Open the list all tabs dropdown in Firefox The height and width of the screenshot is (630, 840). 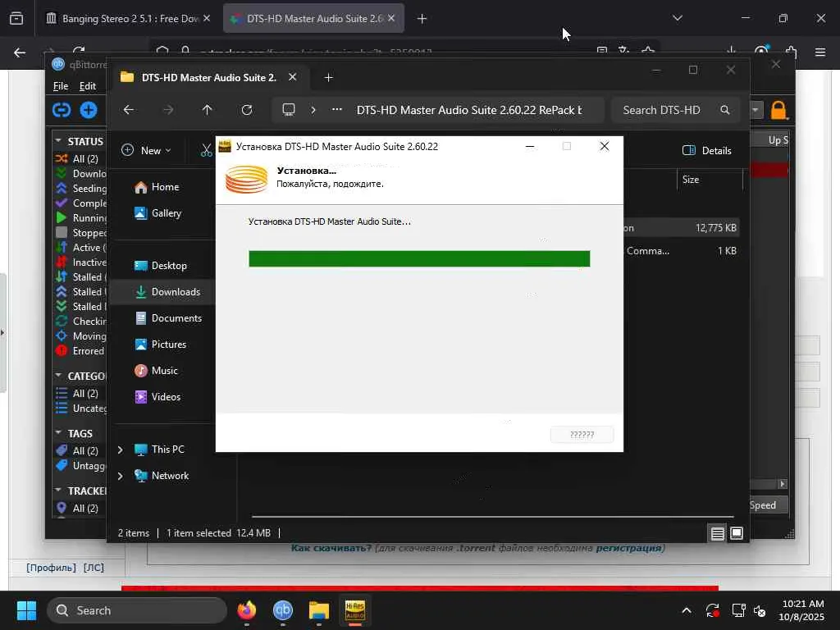pyautogui.click(x=677, y=18)
